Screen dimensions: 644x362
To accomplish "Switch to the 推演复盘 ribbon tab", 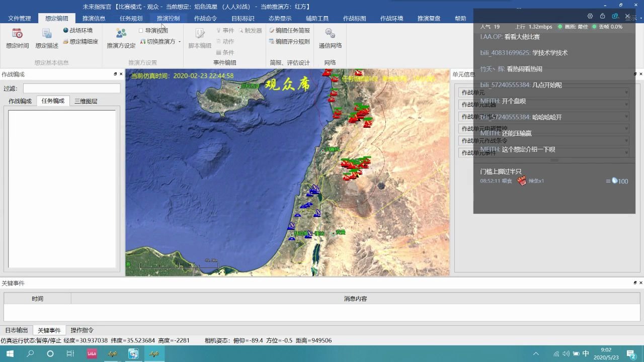I will 429,18.
